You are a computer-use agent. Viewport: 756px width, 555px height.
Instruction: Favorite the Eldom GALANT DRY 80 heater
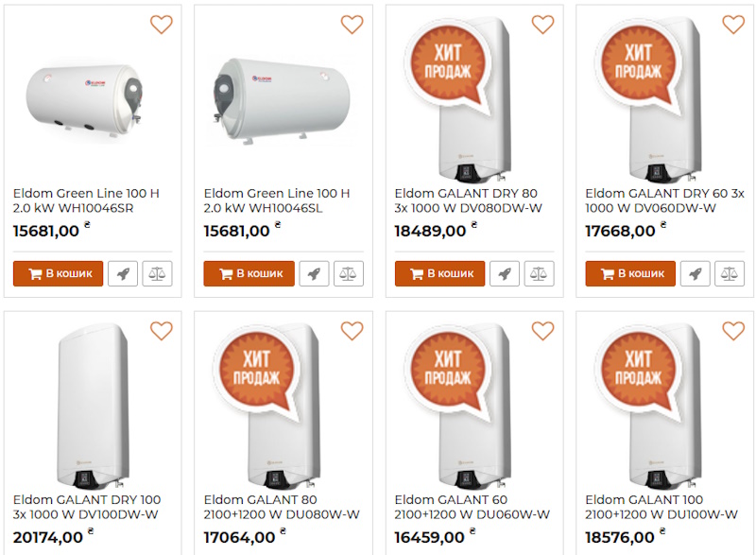(542, 26)
